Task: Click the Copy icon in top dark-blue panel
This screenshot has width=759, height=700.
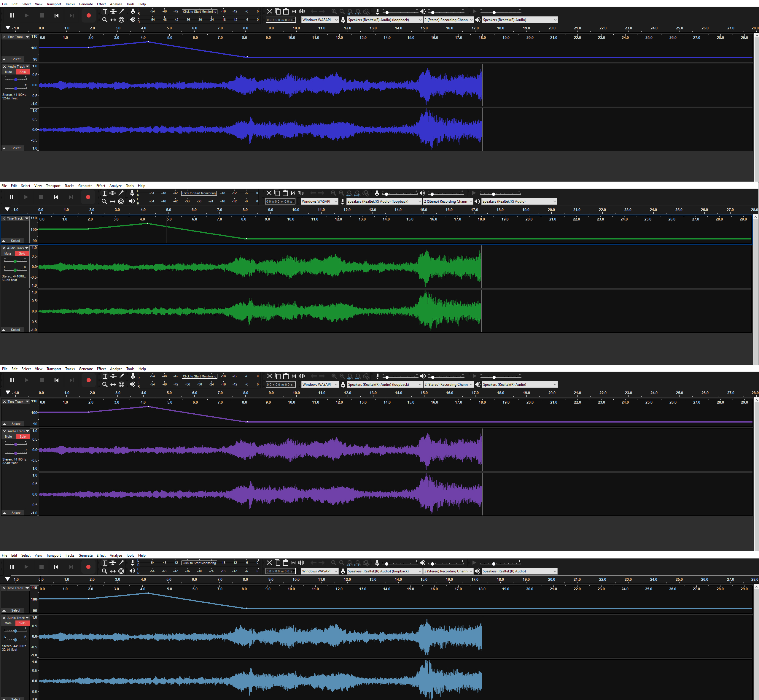Action: coord(278,11)
